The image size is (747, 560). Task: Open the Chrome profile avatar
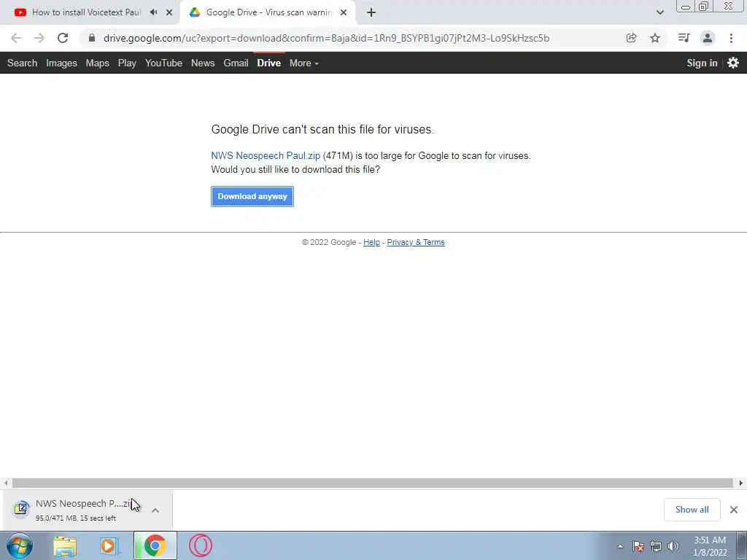pos(708,38)
